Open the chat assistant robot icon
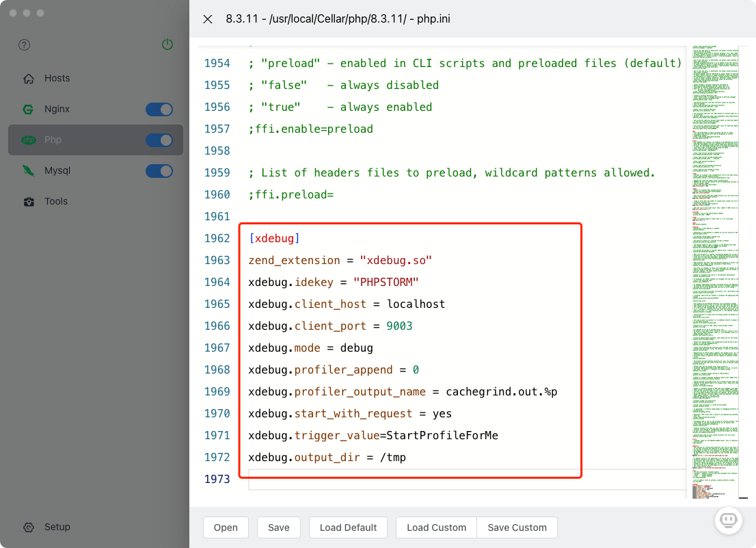The image size is (756, 548). pyautogui.click(x=728, y=521)
